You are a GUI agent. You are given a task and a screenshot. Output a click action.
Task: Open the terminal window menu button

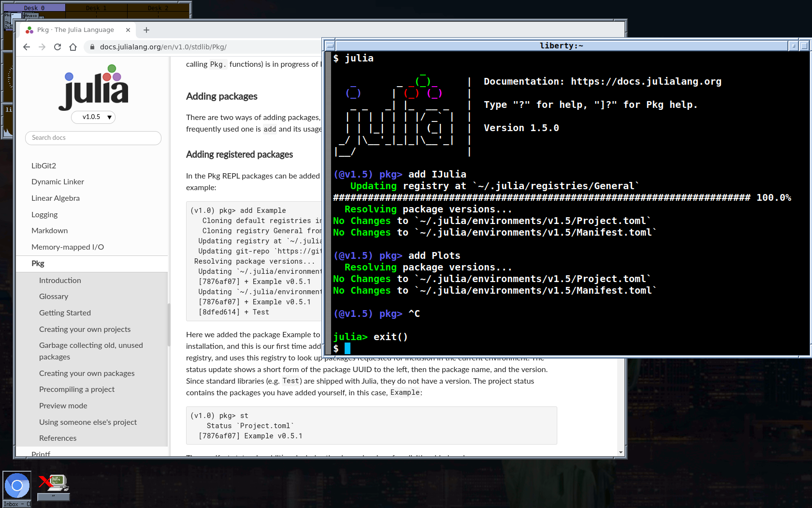[330, 46]
